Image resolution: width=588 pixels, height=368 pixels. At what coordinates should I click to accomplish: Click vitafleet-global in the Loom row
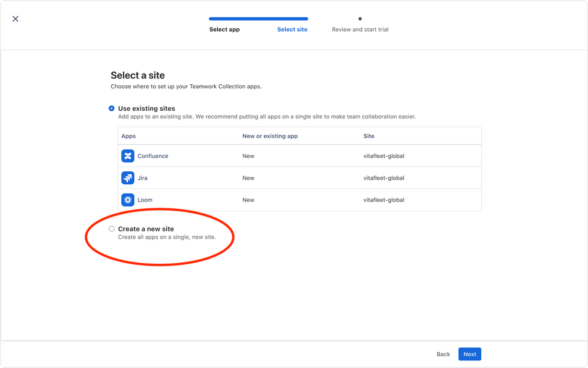tap(384, 200)
